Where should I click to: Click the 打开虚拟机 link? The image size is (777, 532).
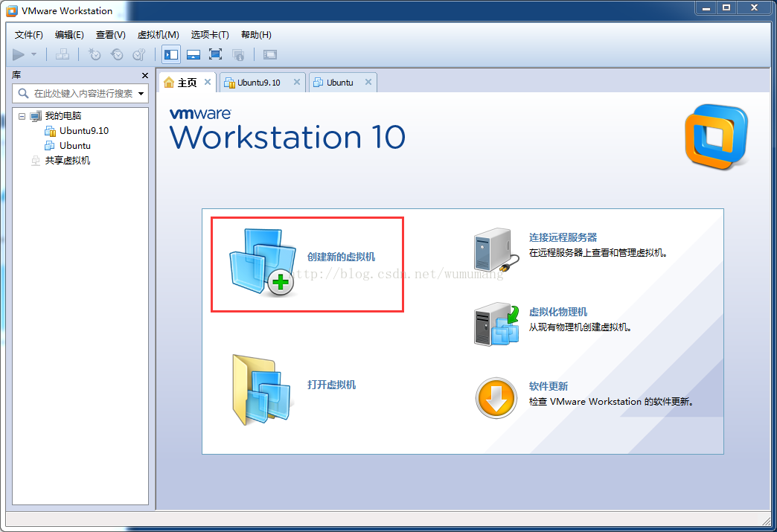pos(331,385)
